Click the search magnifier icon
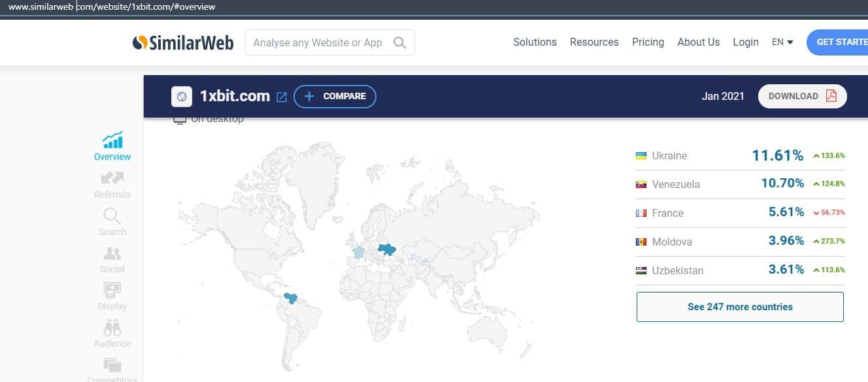The height and width of the screenshot is (382, 868). tap(400, 43)
